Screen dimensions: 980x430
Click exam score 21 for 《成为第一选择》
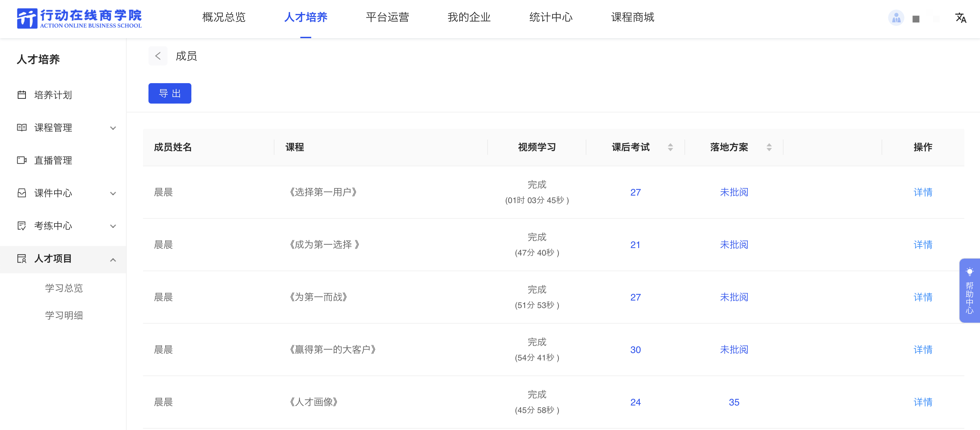(635, 245)
